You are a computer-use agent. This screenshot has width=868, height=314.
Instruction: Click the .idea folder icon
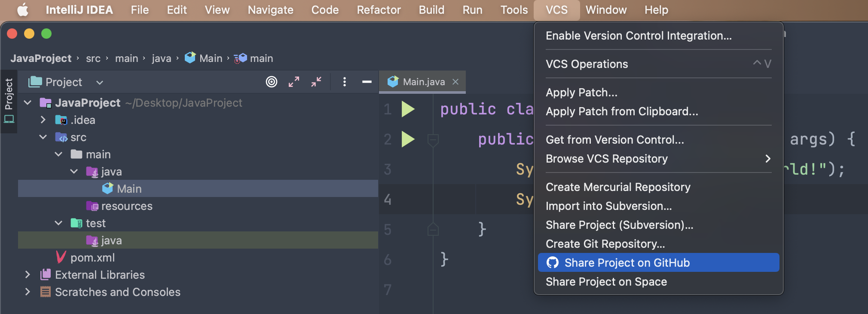point(61,120)
